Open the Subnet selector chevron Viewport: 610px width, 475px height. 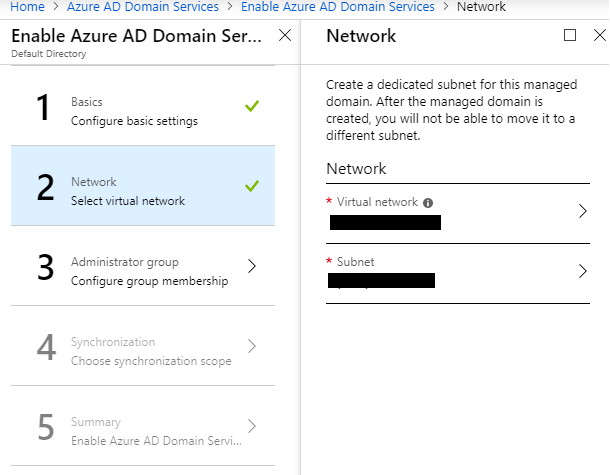pos(582,271)
